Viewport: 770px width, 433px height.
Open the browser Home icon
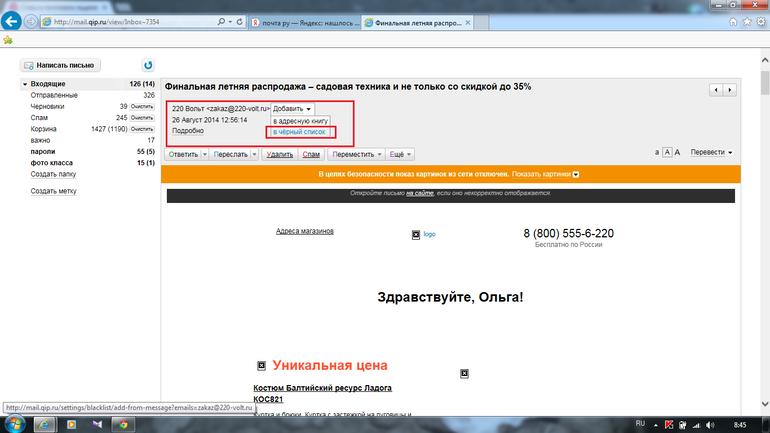click(718, 22)
